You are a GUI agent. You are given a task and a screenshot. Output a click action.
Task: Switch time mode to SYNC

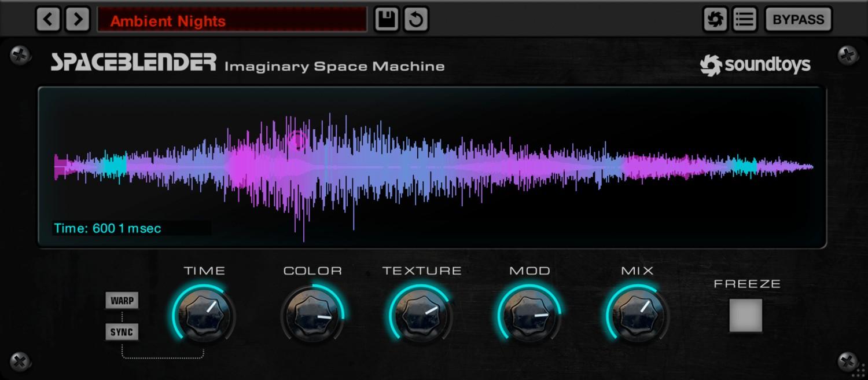coord(123,331)
